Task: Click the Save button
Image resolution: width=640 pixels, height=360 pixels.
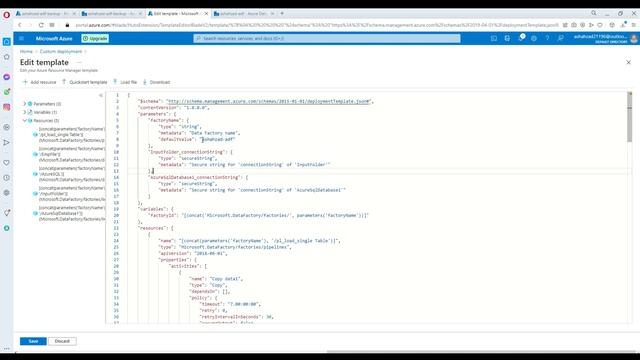Action: tap(33, 341)
